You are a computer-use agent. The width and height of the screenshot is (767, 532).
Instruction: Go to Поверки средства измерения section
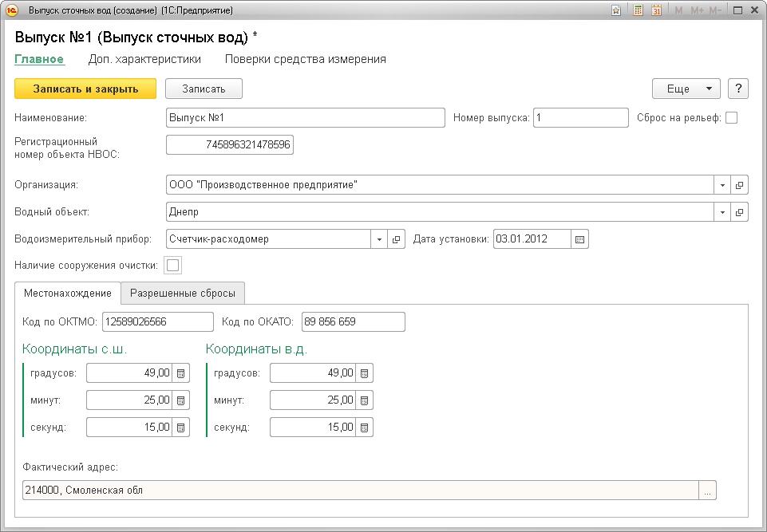tap(305, 59)
